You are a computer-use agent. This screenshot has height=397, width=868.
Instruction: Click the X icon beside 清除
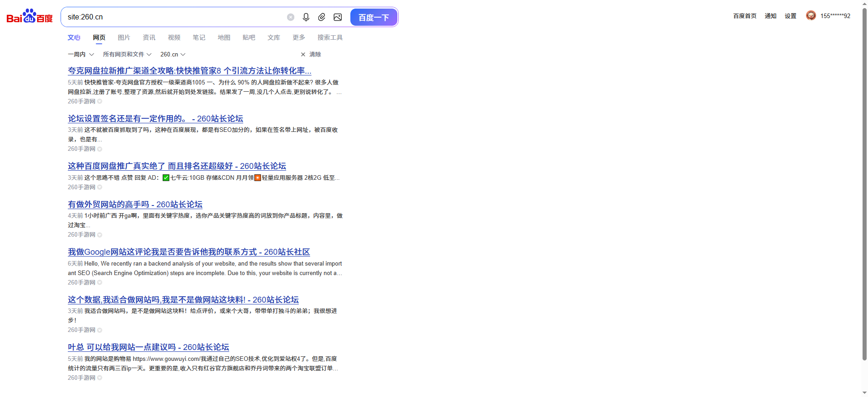(x=303, y=54)
